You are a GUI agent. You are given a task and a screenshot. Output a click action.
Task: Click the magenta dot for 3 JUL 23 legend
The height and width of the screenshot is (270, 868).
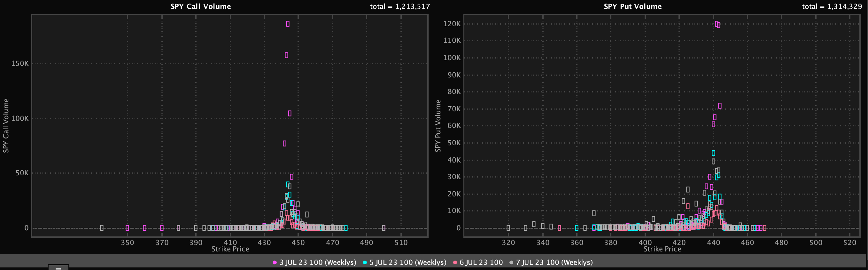click(275, 262)
